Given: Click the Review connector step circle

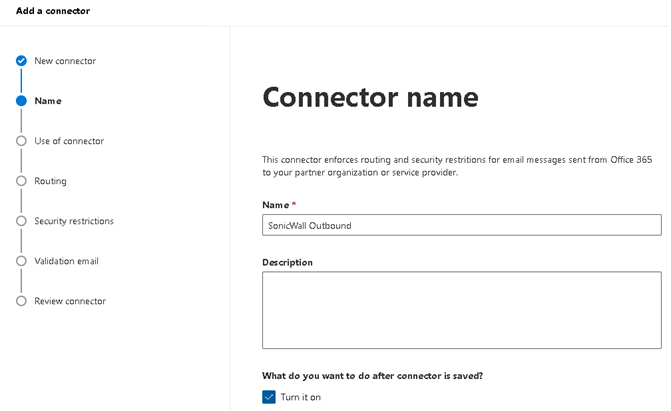Looking at the screenshot, I should [21, 301].
